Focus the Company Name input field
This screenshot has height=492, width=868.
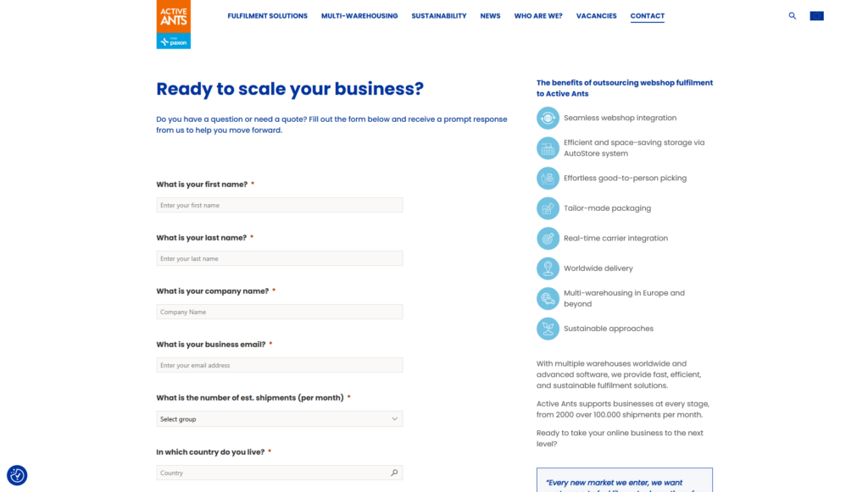click(x=280, y=312)
